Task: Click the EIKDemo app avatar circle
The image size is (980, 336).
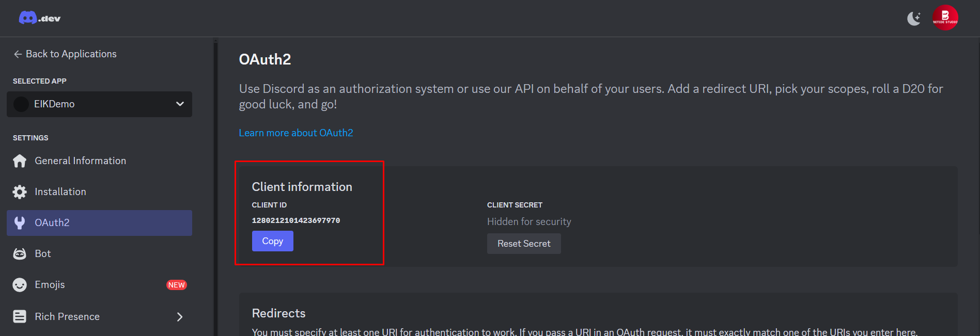Action: pyautogui.click(x=21, y=104)
